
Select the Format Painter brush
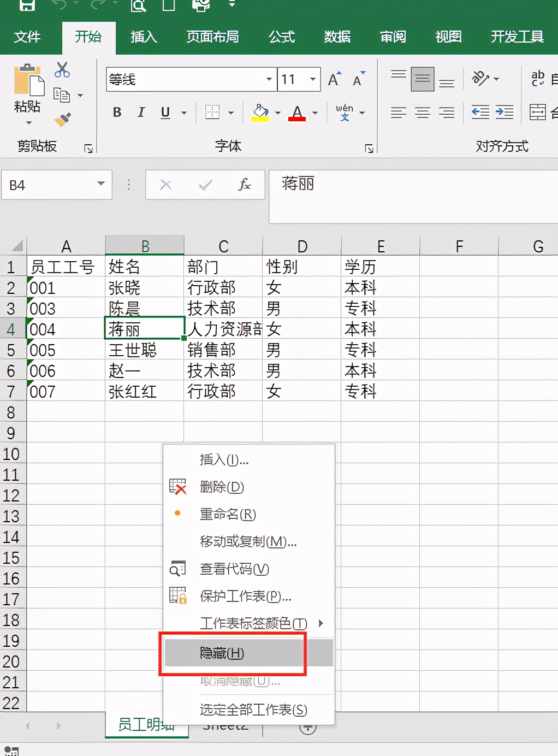coord(63,119)
